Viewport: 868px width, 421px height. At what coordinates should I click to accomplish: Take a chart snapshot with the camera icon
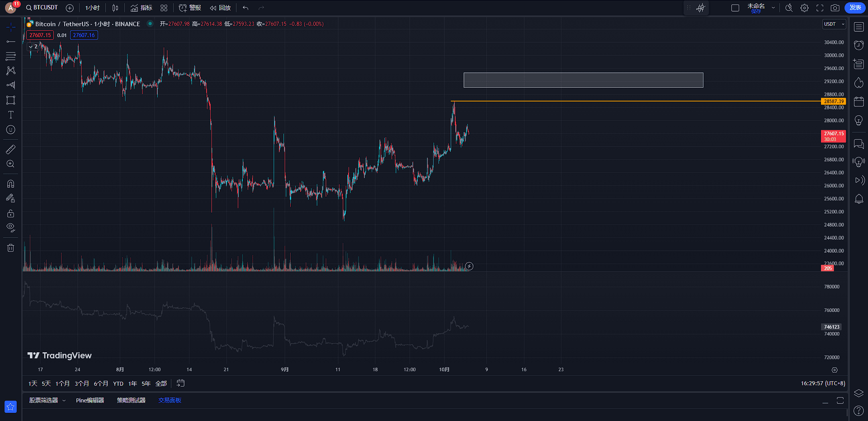(836, 8)
